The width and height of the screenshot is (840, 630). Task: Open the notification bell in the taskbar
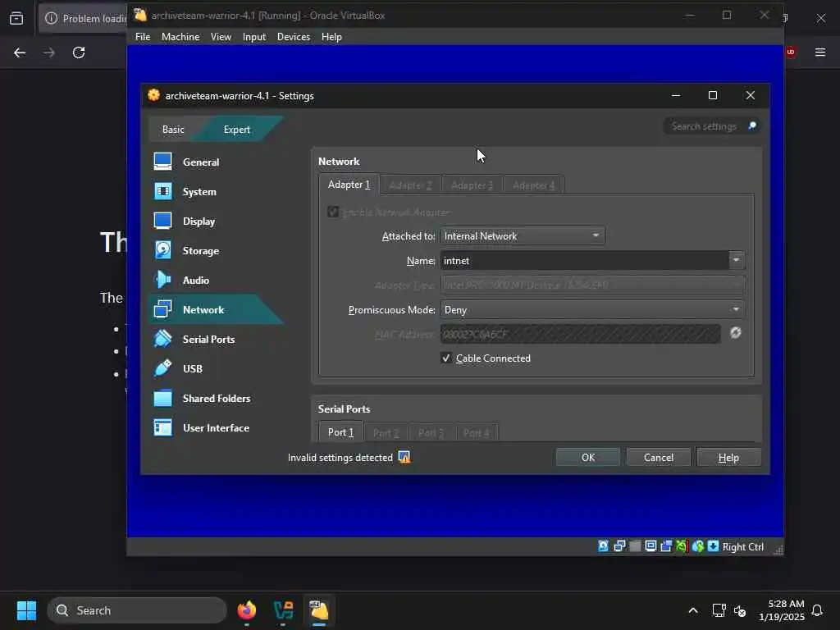(817, 610)
